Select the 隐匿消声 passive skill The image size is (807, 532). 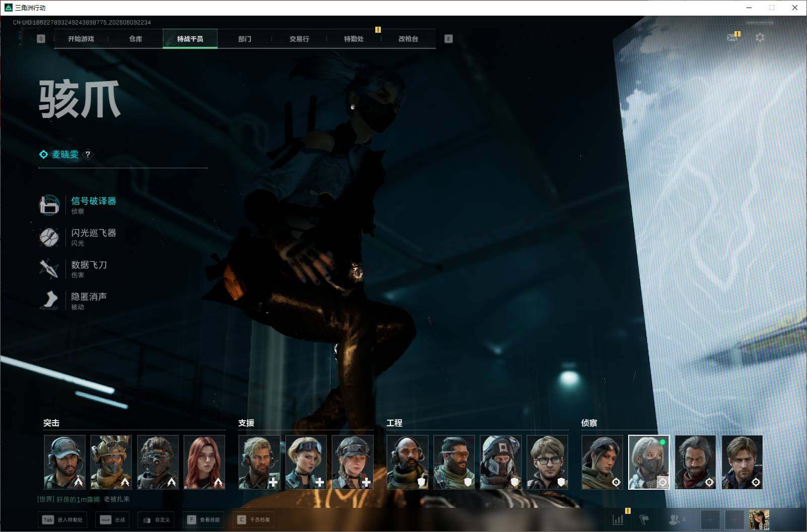[x=74, y=300]
